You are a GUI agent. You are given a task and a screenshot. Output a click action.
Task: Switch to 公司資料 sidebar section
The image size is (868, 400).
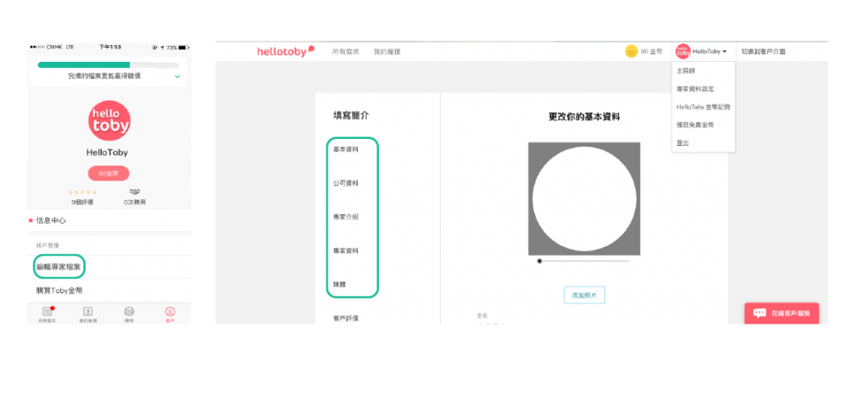coord(346,183)
